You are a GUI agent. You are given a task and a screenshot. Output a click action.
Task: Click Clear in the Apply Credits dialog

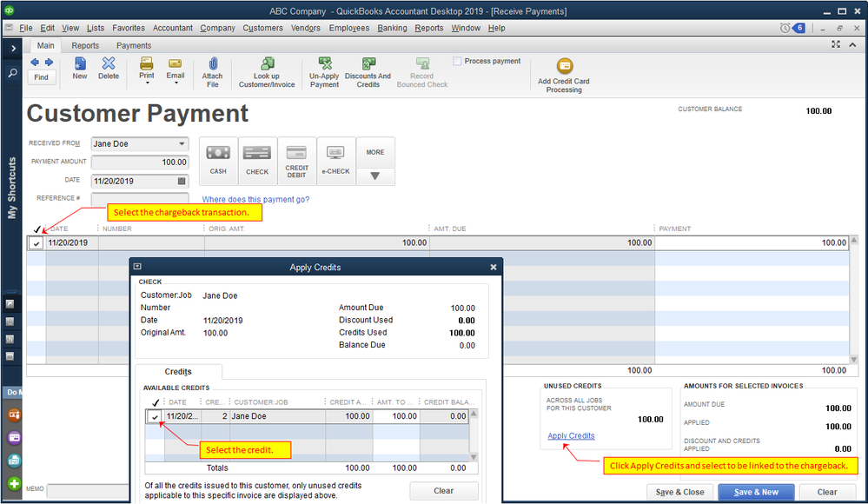click(x=444, y=491)
